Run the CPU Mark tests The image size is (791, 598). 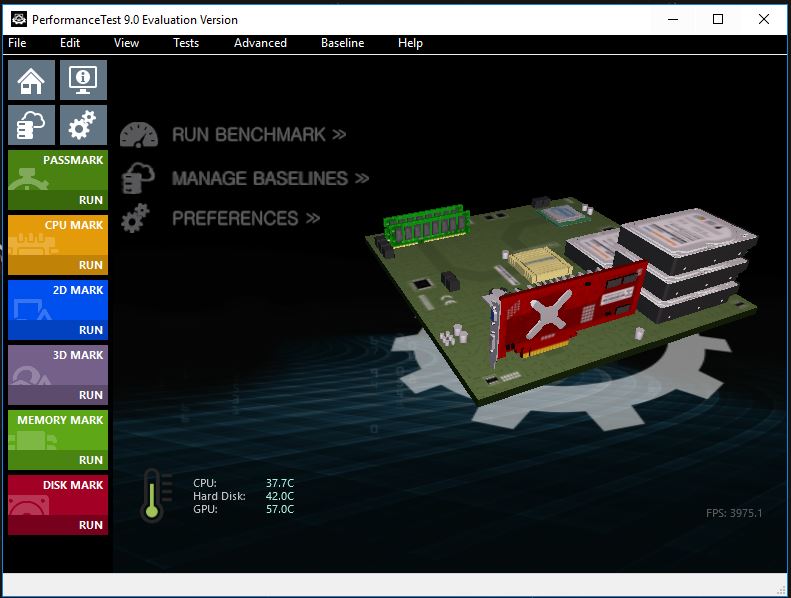coord(91,265)
